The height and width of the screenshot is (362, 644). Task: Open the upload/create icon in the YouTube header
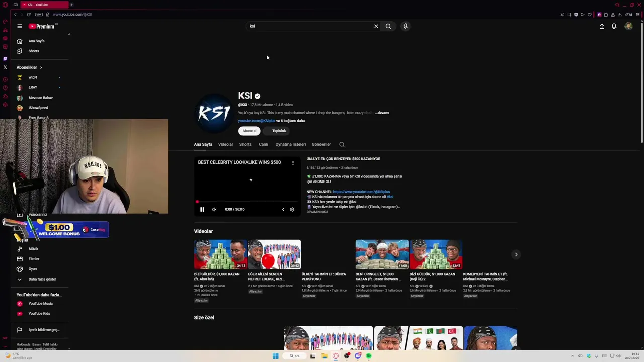602,26
